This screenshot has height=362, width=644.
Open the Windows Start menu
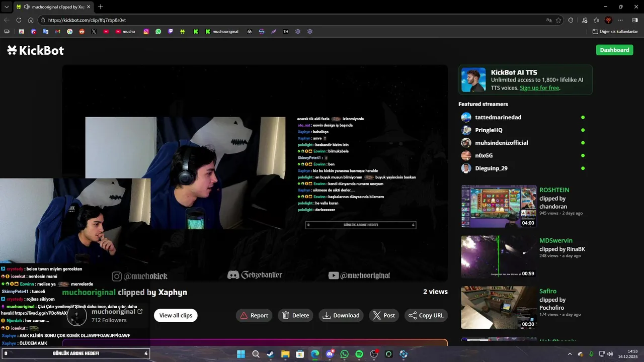(x=241, y=354)
